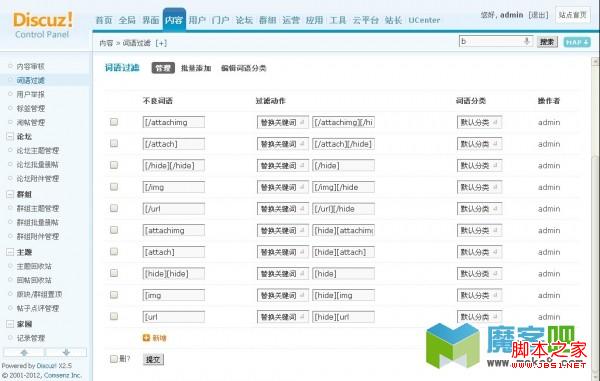Open 论坛主题管理 in the sidebar
This screenshot has width=600, height=381.
pos(38,150)
